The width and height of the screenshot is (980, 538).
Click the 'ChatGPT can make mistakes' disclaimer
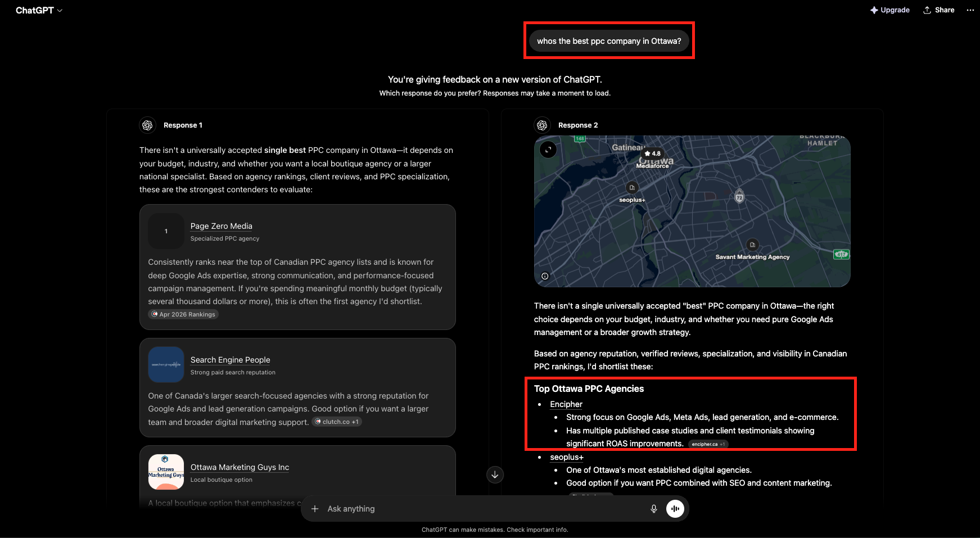[495, 530]
